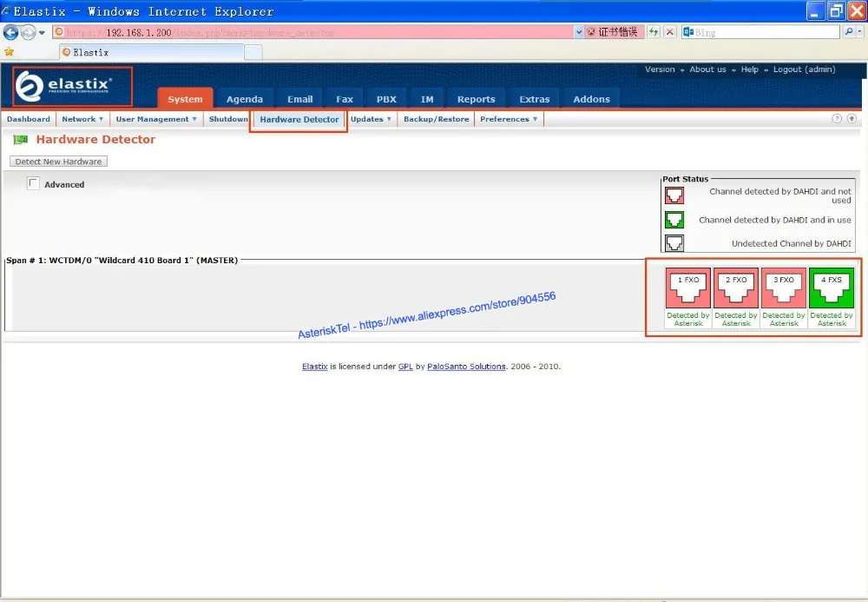Click the 3 FXO port icon
This screenshot has width=868, height=602.
[x=783, y=288]
